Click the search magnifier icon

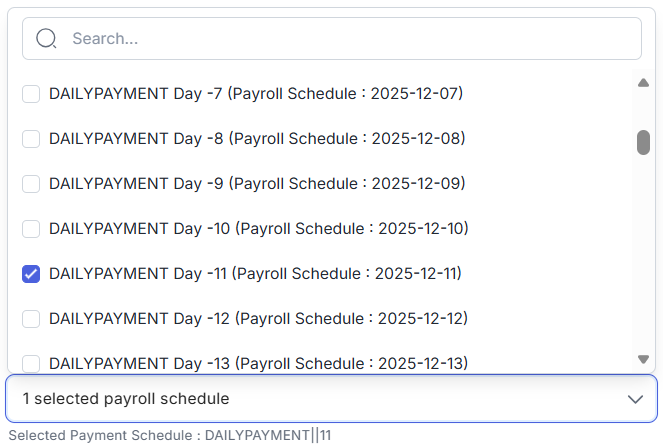pos(46,39)
